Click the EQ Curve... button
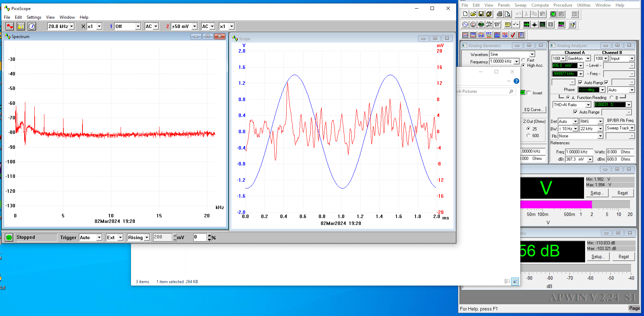The image size is (644, 316). tap(534, 110)
